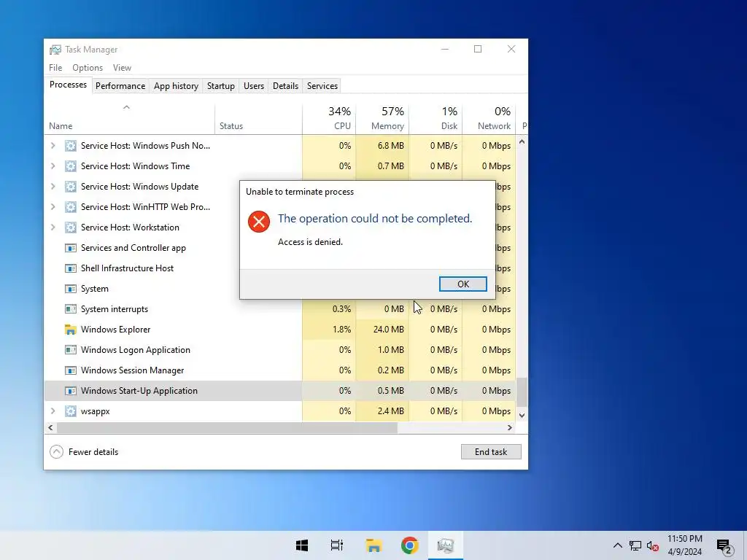Image resolution: width=747 pixels, height=560 pixels.
Task: Switch to the Details tab
Action: [285, 86]
